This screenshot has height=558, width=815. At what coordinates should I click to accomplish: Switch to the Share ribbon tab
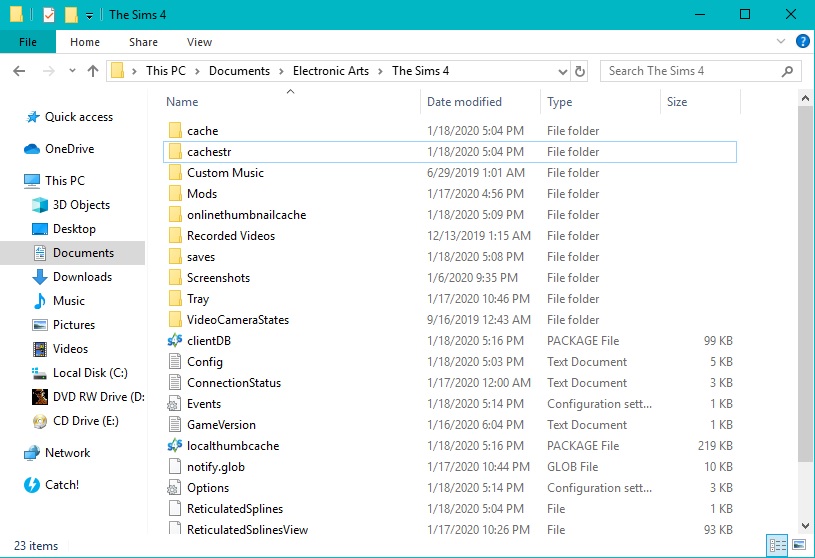143,42
